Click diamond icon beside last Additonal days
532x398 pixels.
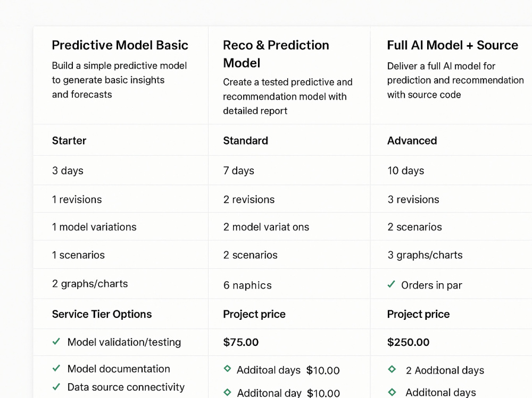pyautogui.click(x=392, y=392)
